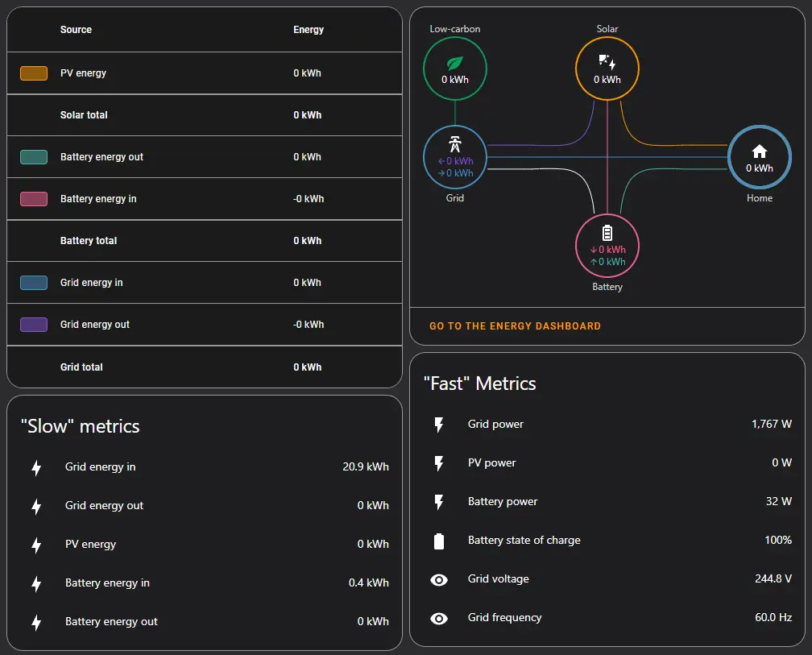Click the Source column header
Screen dimensions: 812x655
coord(76,30)
